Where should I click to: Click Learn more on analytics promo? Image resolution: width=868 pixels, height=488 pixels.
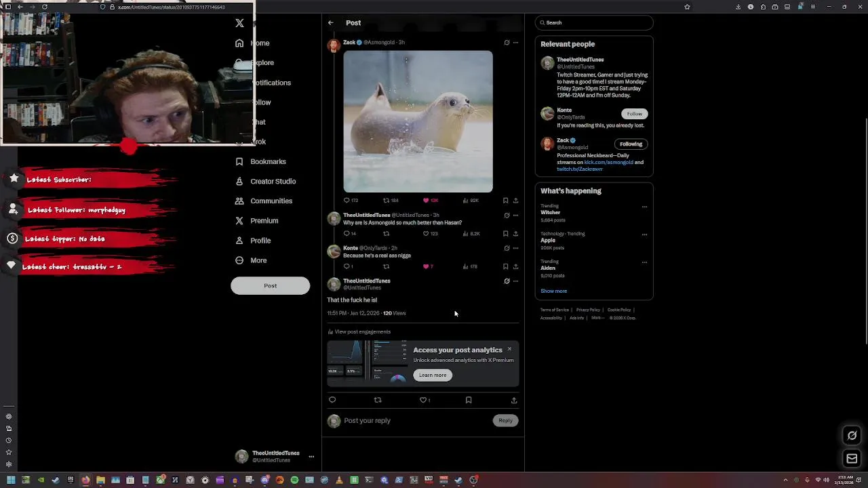433,375
